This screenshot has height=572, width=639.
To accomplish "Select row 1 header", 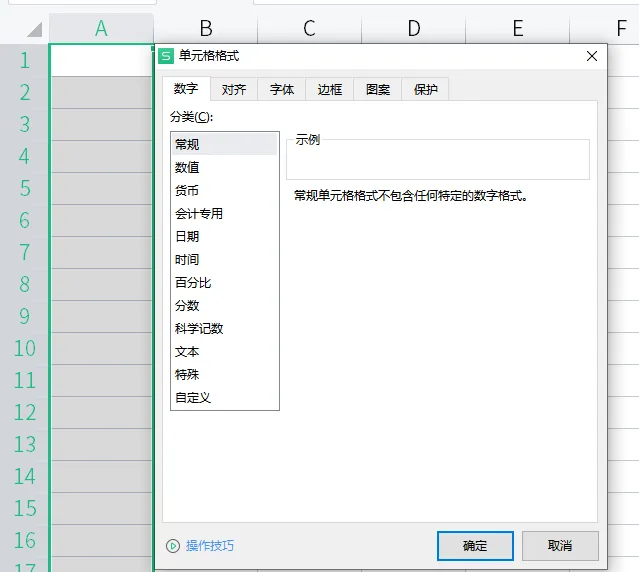I will (24, 60).
